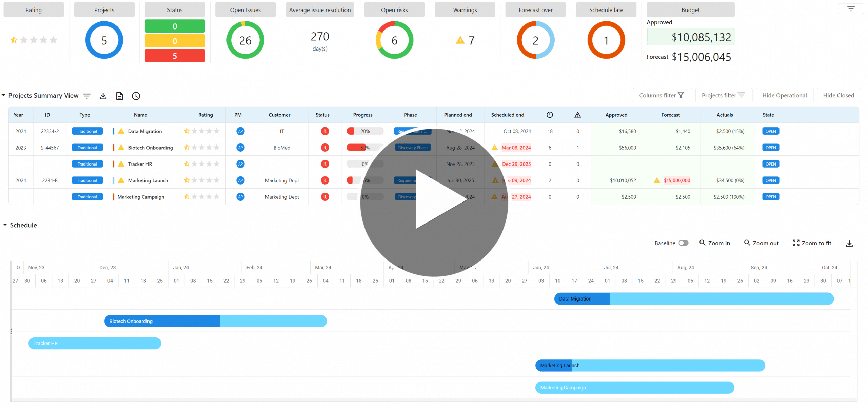Sort by the Actuals column header
The height and width of the screenshot is (405, 868).
click(x=725, y=115)
